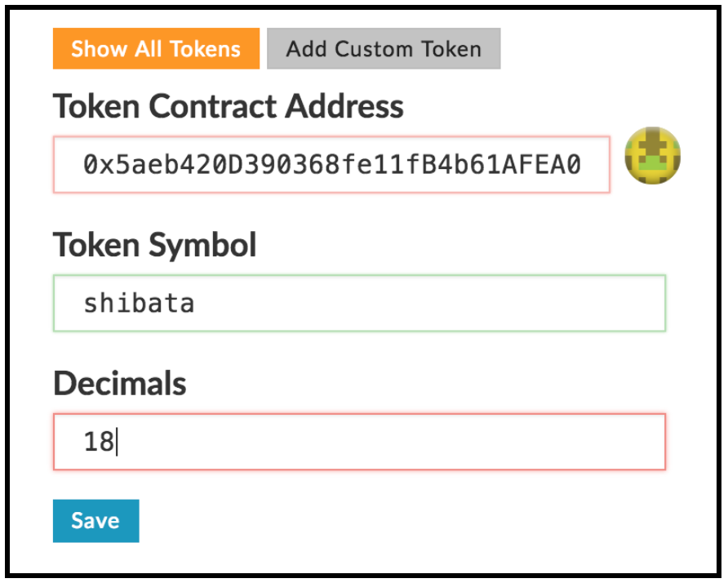Click into the Token Symbol field

pos(359,304)
